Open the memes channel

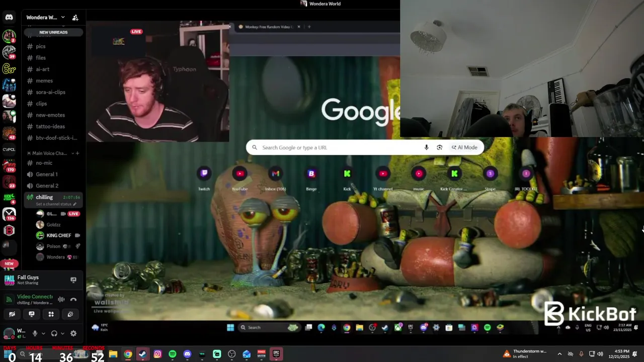coord(44,81)
